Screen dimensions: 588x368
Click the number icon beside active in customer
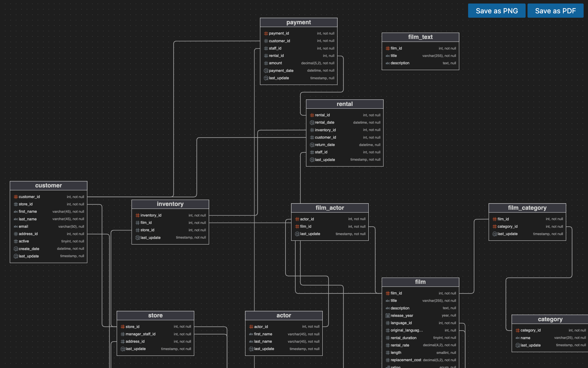point(16,241)
